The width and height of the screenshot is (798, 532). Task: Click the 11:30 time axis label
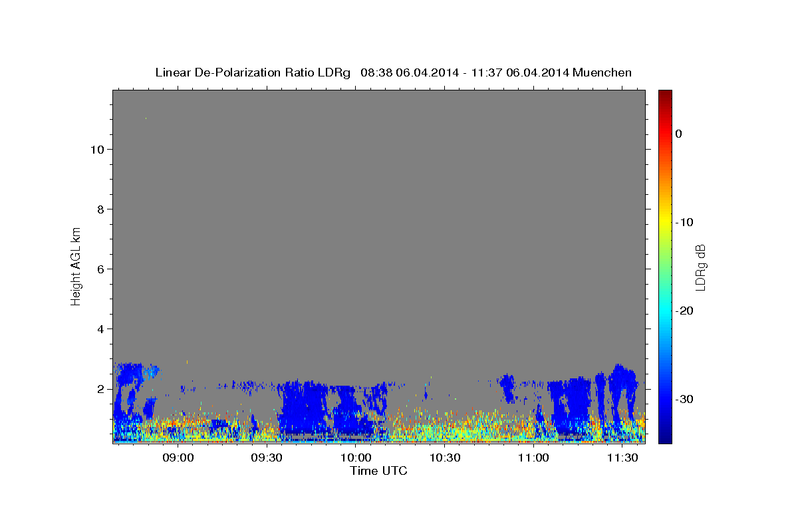coord(622,458)
